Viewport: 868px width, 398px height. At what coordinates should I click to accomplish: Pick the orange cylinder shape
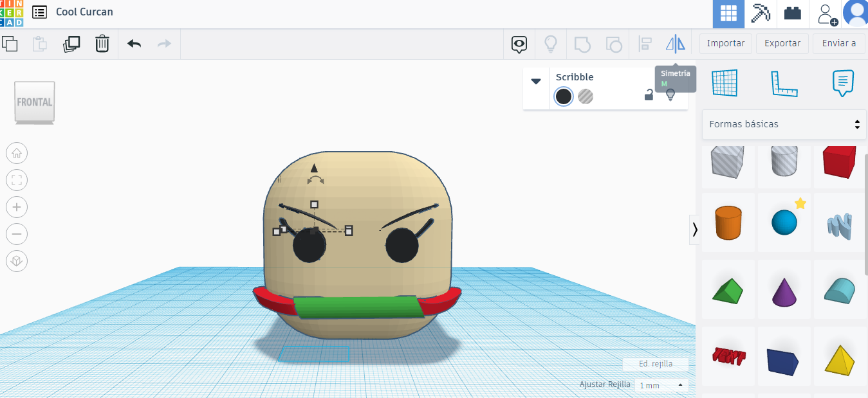[728, 222]
